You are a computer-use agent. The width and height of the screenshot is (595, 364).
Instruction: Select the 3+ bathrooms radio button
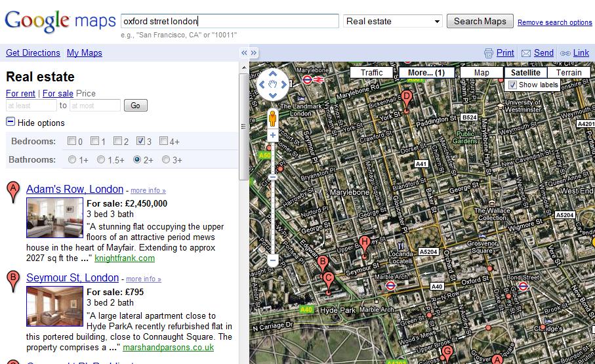coord(166,160)
